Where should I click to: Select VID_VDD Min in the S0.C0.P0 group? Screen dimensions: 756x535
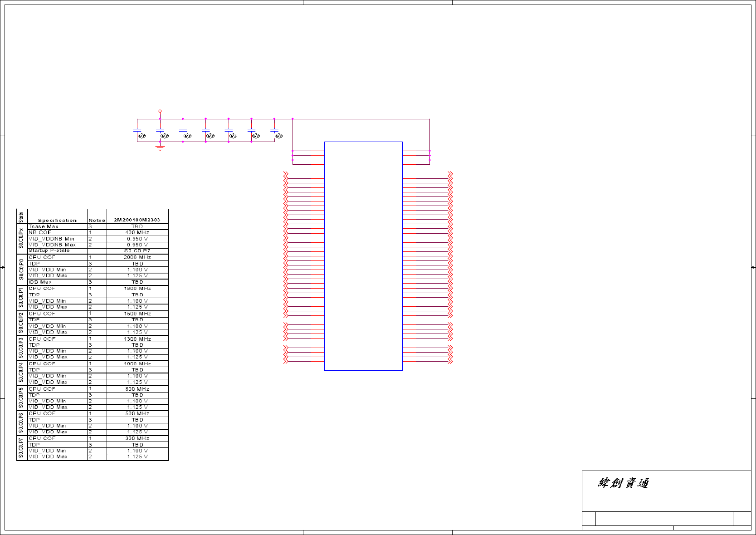pyautogui.click(x=47, y=270)
